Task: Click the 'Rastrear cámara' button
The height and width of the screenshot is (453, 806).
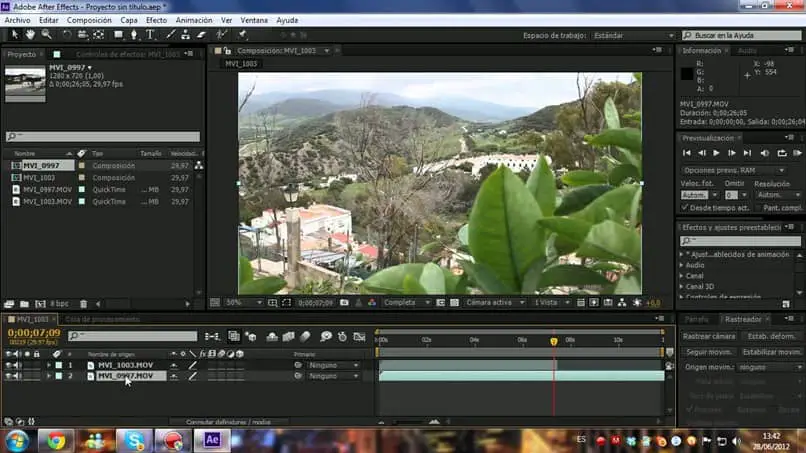Action: 710,336
